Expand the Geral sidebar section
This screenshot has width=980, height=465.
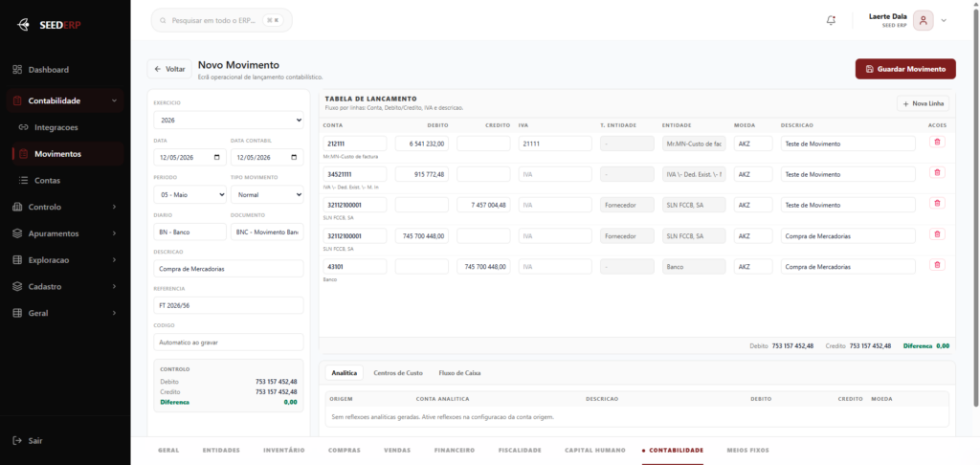[115, 313]
